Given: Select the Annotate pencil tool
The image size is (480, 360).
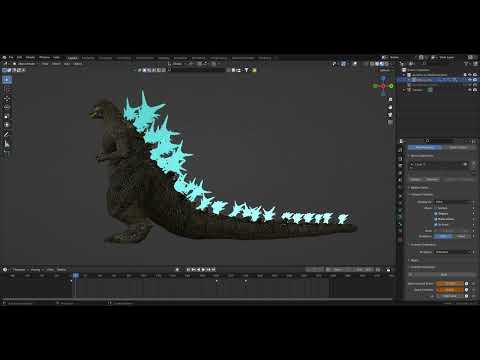Looking at the screenshot, I should (7, 135).
